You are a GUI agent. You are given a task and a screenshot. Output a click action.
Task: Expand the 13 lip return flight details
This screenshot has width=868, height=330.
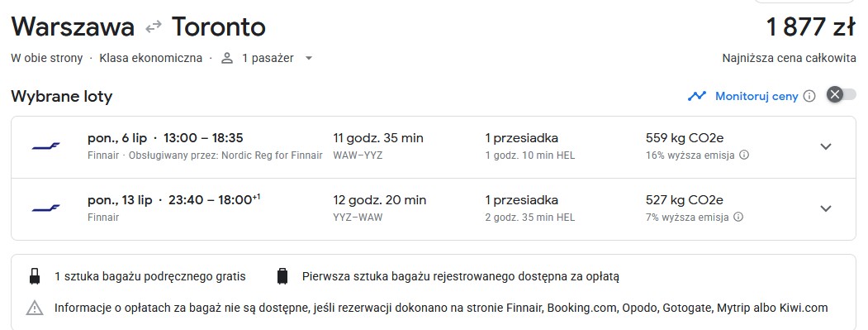tap(825, 208)
